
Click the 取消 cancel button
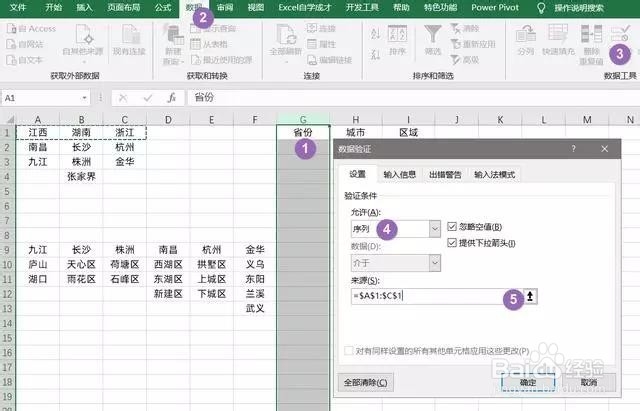(x=589, y=383)
